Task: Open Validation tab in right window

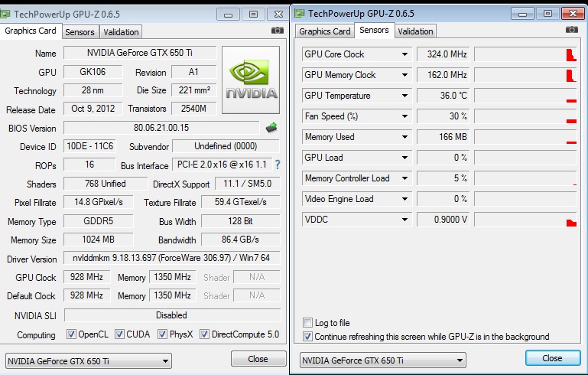Action: (x=415, y=31)
